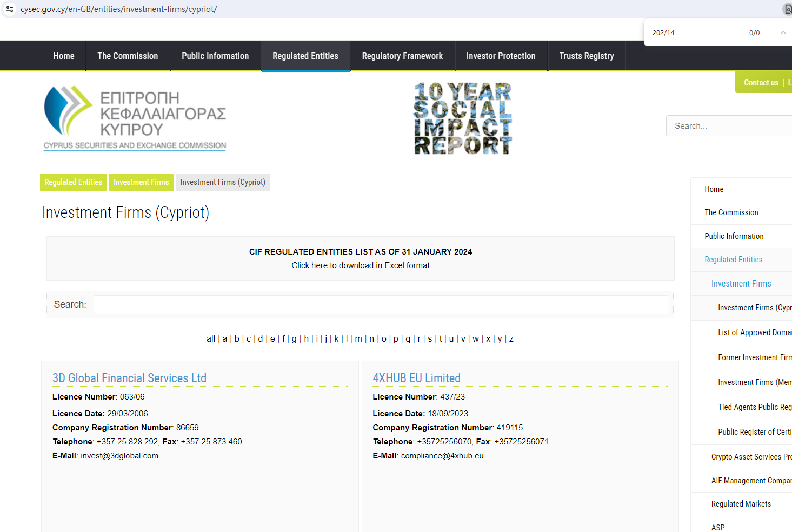Open Former Investment Firms sidebar item
Image resolution: width=792 pixels, height=532 pixels.
pyautogui.click(x=755, y=357)
